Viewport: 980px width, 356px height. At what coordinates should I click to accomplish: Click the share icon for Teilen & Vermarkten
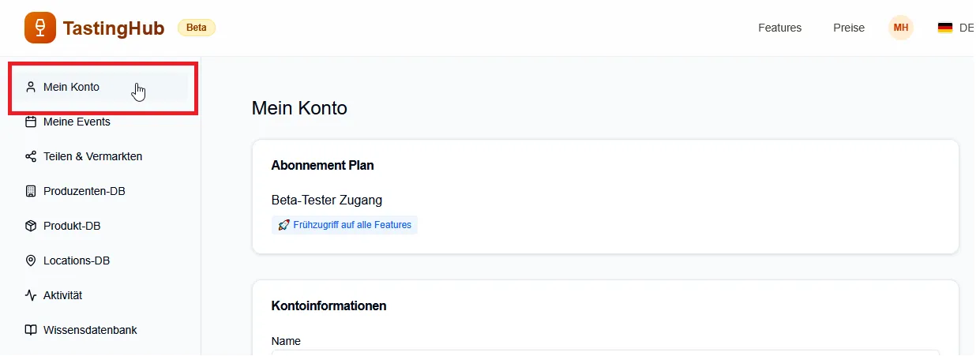[31, 156]
